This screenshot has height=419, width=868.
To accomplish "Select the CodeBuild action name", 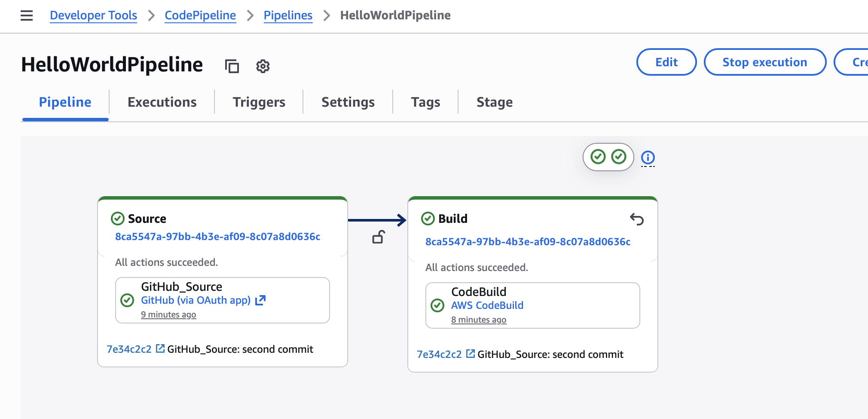I will click(x=479, y=292).
